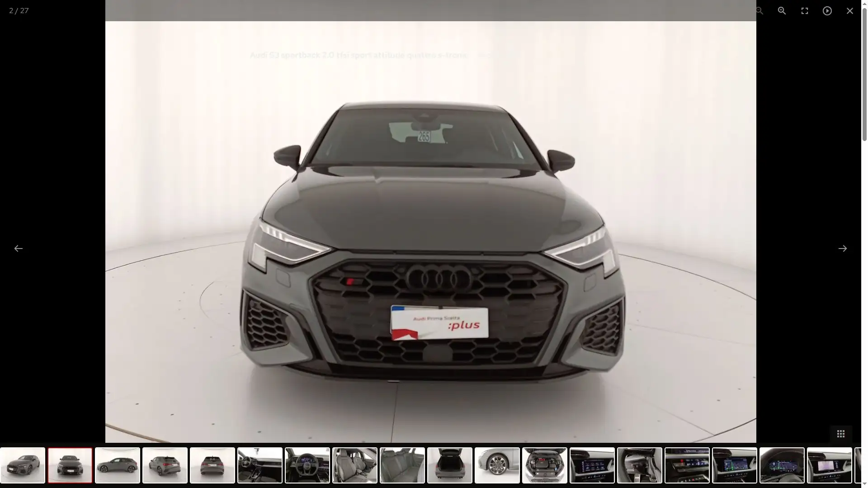This screenshot has height=488, width=868.
Task: Open the seventeenth thumbnail showing digital instrument cluster
Action: coord(782,465)
